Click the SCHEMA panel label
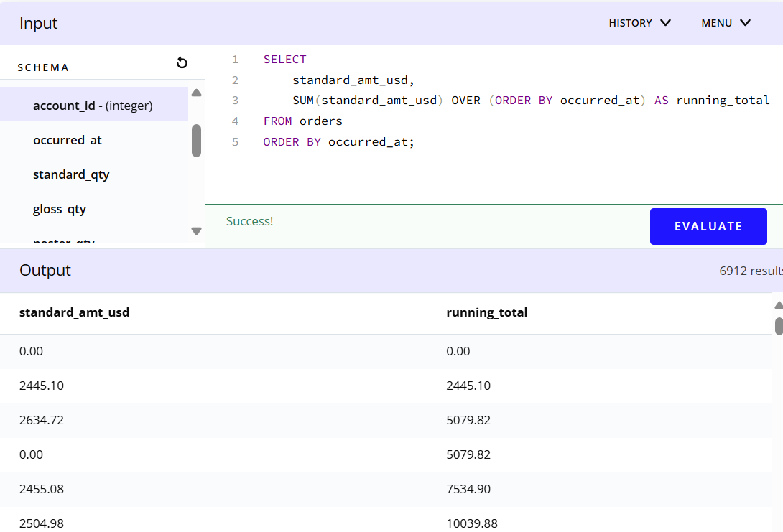Image resolution: width=783 pixels, height=532 pixels. click(x=43, y=68)
